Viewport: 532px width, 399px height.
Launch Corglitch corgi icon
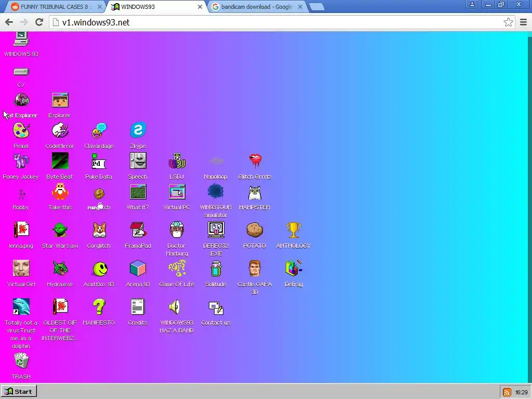point(99,230)
